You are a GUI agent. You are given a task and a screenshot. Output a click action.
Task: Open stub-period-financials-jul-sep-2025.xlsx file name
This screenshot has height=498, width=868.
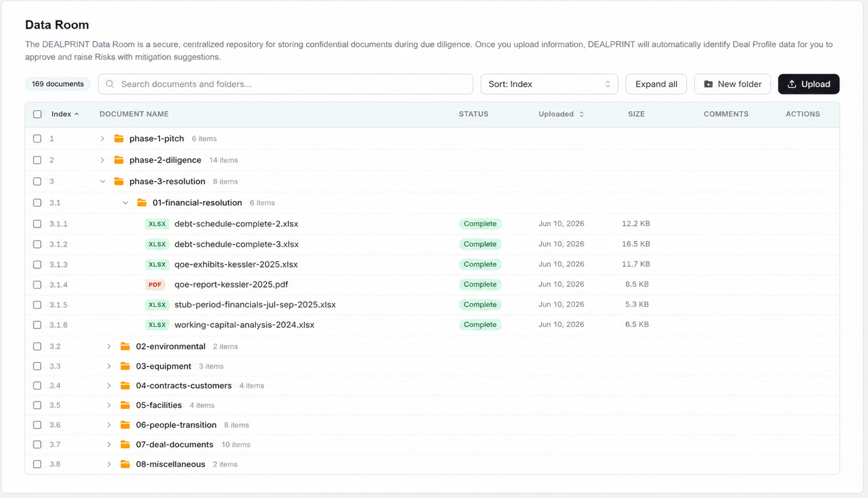(255, 305)
